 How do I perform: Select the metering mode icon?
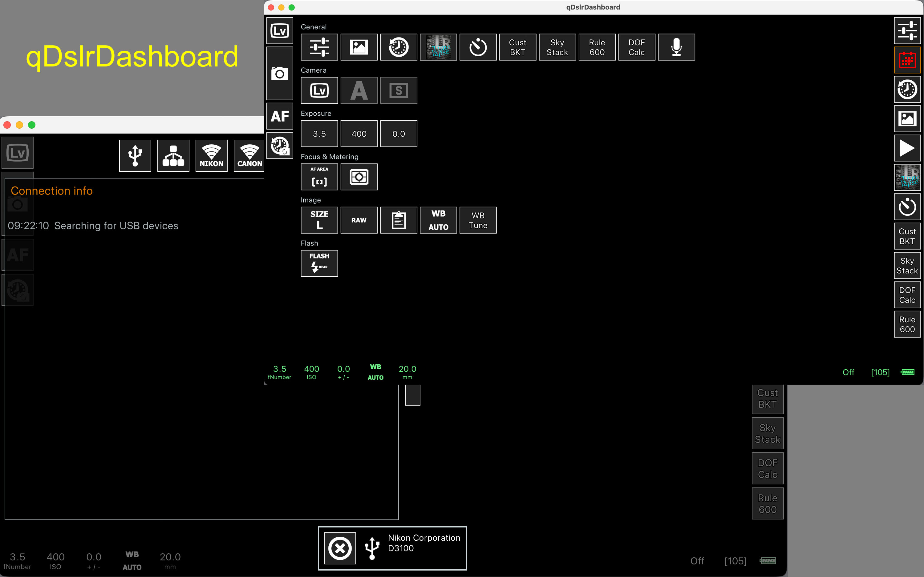(359, 177)
